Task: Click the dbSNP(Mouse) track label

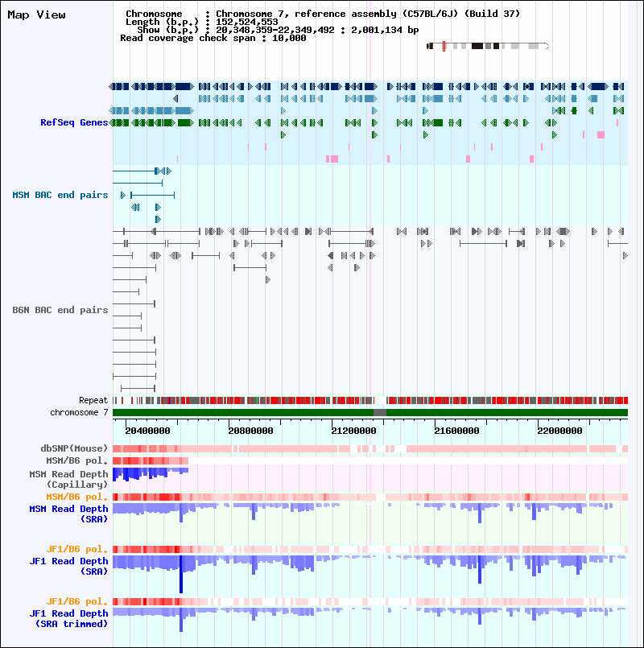Action: [74, 448]
